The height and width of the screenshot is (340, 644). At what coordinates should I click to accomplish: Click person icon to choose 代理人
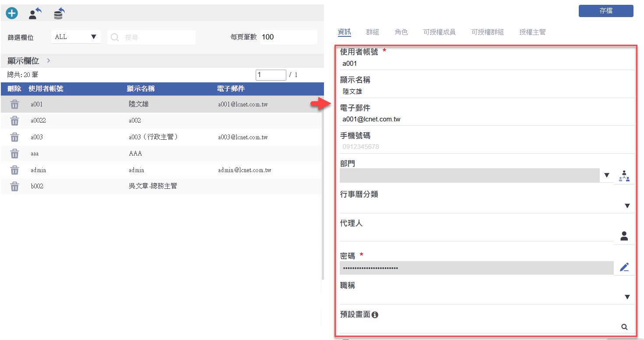[624, 236]
